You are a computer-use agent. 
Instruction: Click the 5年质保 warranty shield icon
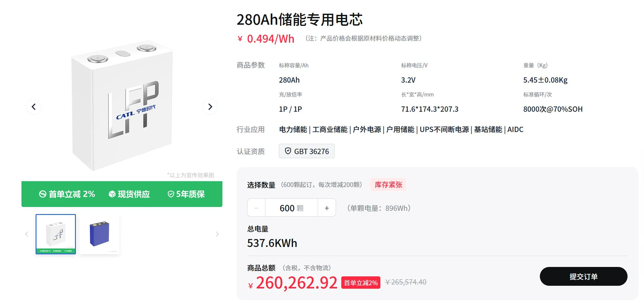tap(171, 194)
